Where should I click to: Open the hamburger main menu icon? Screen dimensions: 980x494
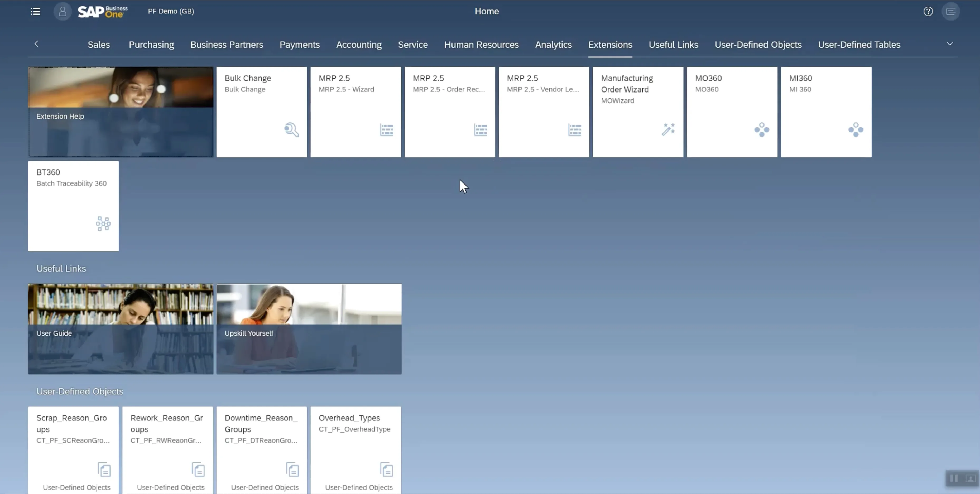point(35,11)
